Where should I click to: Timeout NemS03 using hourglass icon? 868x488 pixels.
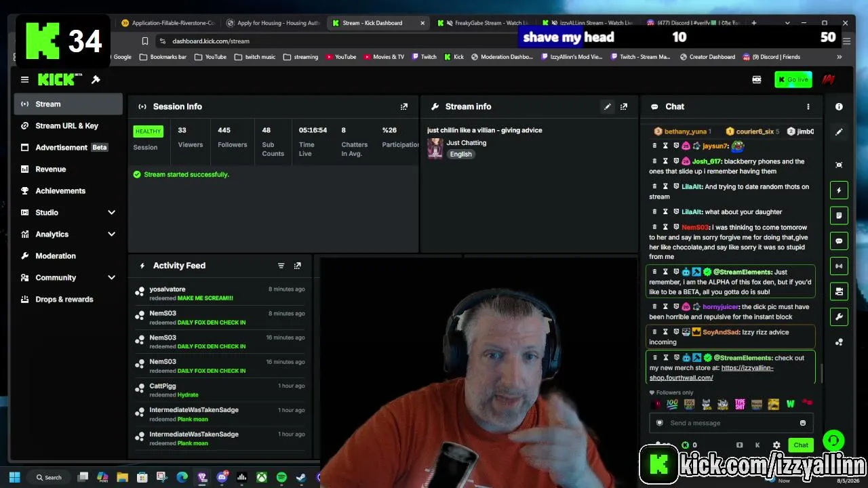[665, 227]
